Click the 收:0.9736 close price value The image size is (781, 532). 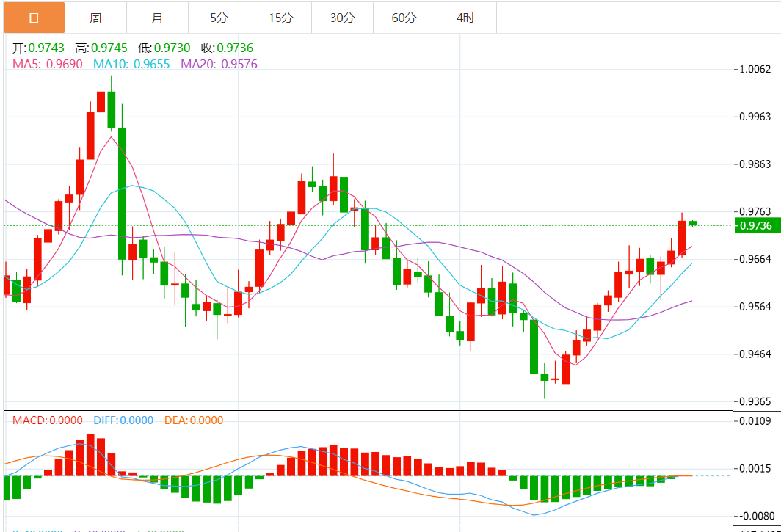tap(227, 48)
